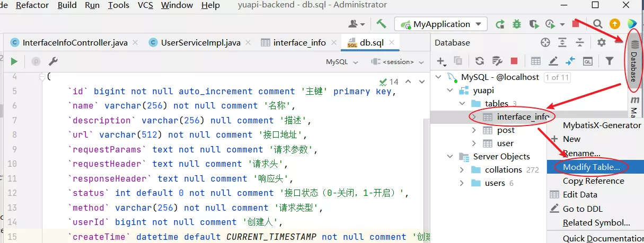
Task: Open the filter funnel icon in Database panel
Action: [x=610, y=61]
